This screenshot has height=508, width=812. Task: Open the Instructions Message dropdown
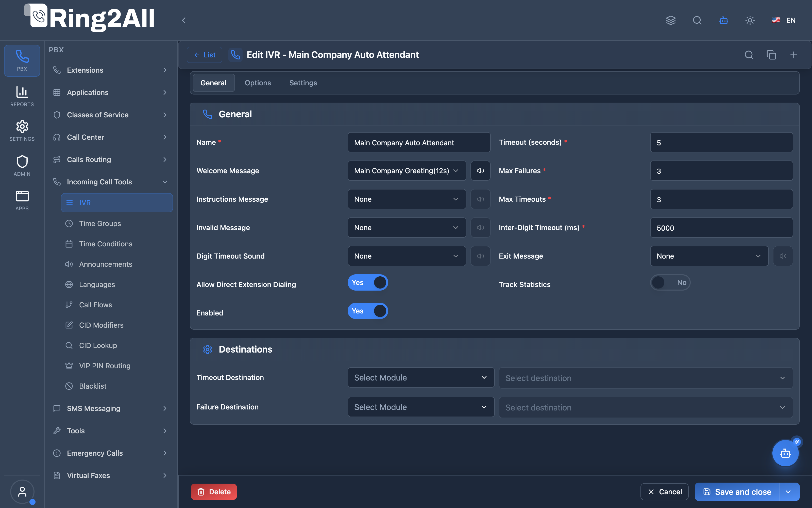click(407, 199)
